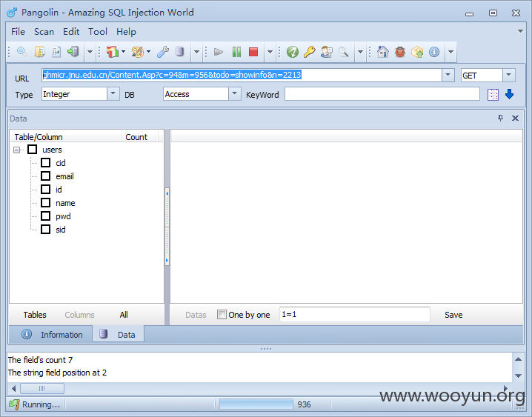
Task: Open dropdown arrow after stop button
Action: 270,52
